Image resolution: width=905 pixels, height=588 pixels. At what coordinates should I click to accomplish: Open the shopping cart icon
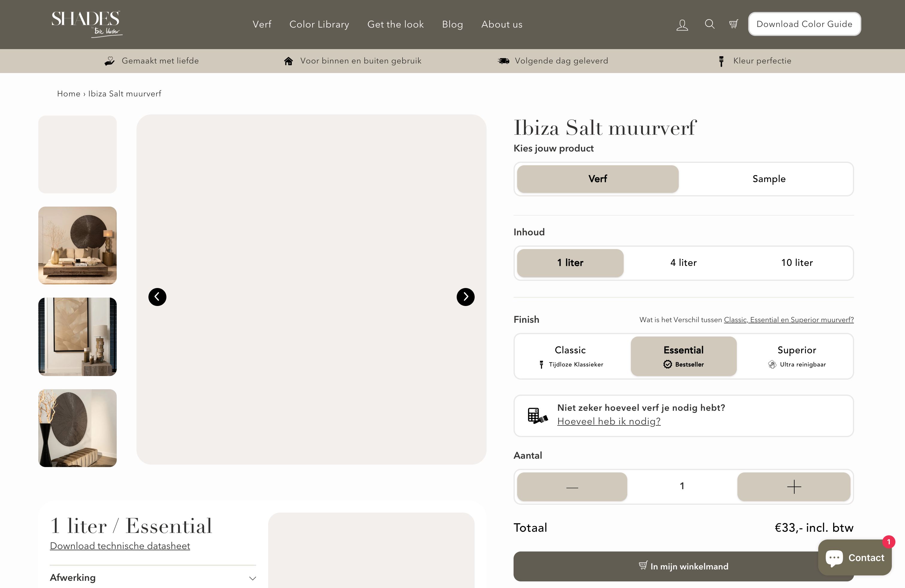click(734, 24)
